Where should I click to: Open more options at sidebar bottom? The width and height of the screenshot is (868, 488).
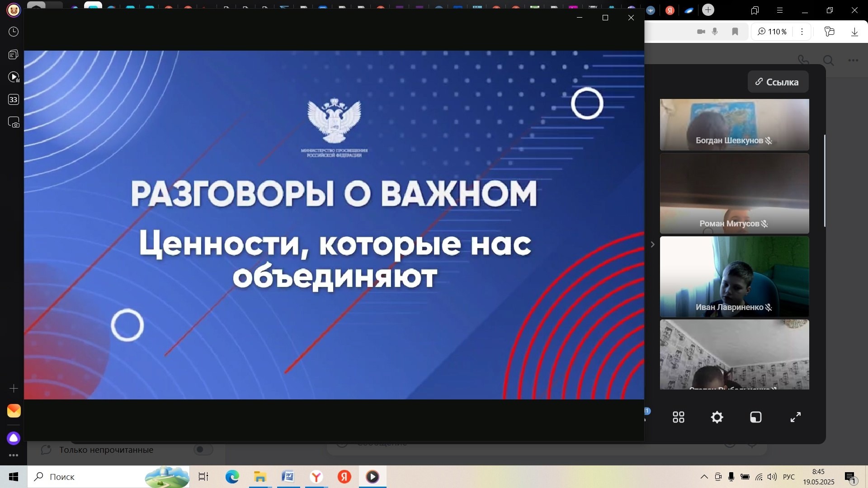14,455
